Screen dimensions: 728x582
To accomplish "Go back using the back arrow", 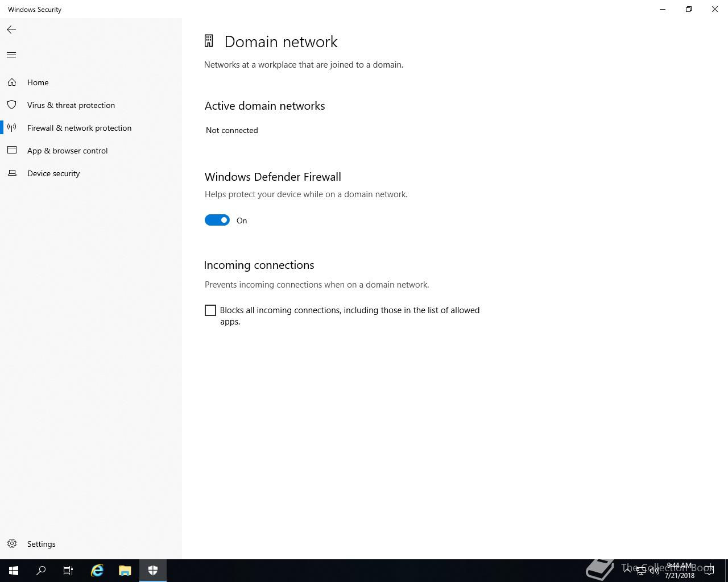I will pyautogui.click(x=11, y=30).
